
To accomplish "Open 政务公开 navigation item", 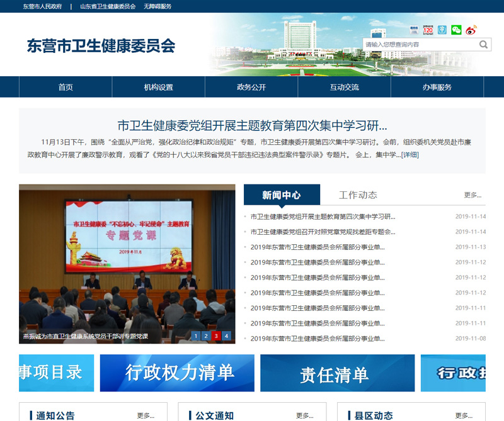I will (251, 87).
